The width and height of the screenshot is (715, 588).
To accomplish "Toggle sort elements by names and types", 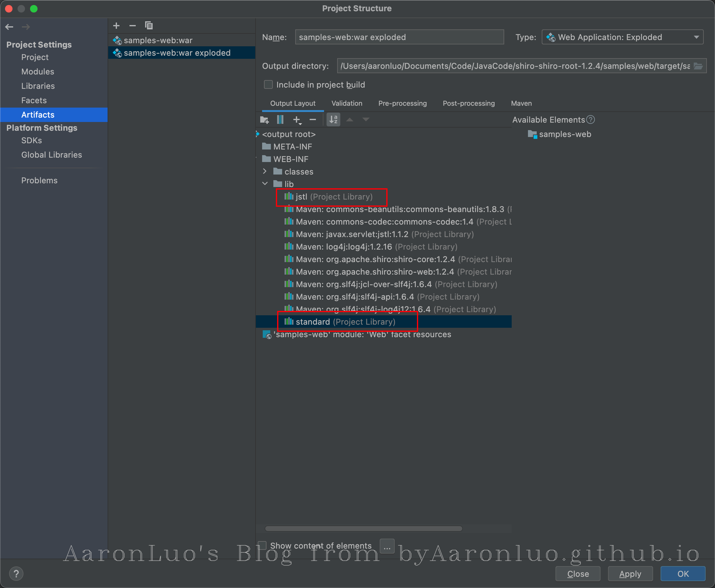I will 333,119.
